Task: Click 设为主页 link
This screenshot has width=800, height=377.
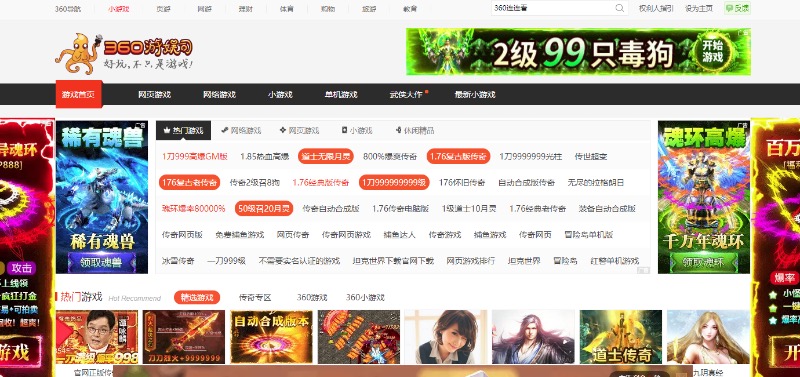Action: pyautogui.click(x=699, y=8)
